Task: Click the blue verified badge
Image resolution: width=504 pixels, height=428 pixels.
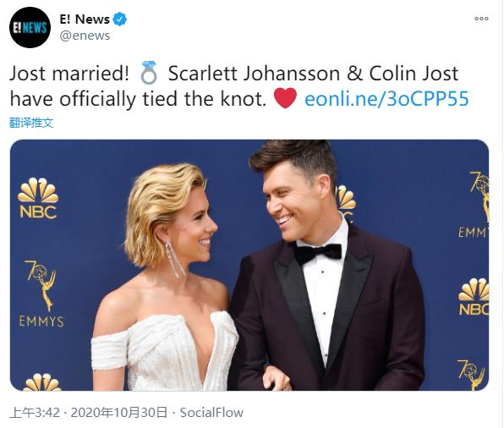Action: click(x=119, y=19)
